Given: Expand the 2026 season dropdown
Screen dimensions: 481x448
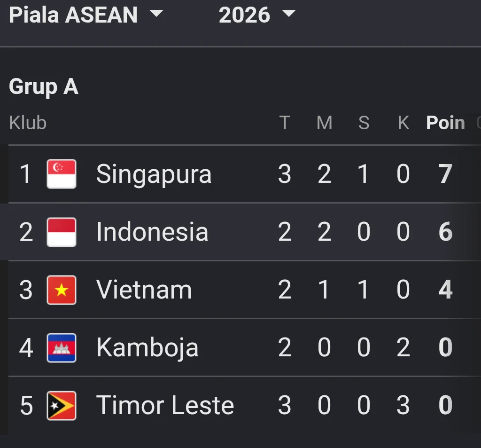Looking at the screenshot, I should tap(257, 15).
